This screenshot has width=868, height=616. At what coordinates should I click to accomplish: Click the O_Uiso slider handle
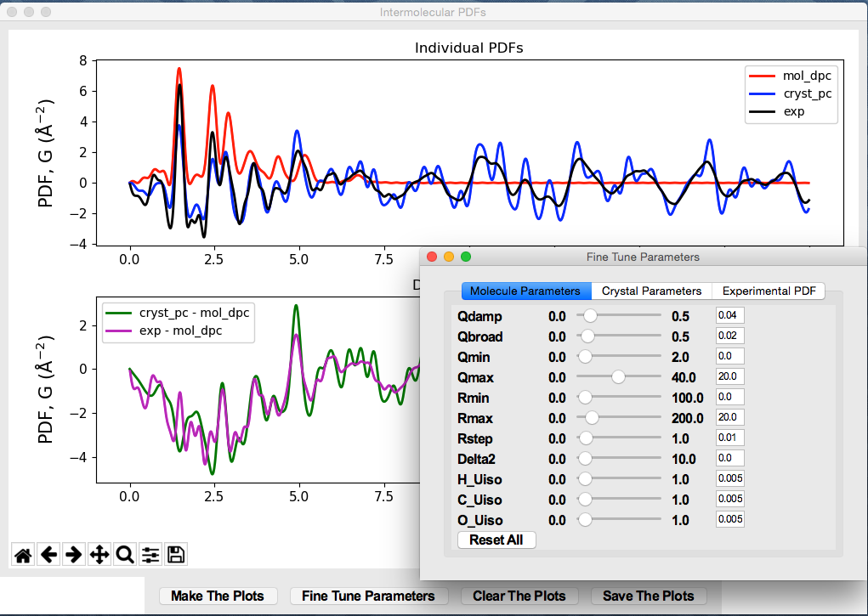(x=585, y=520)
